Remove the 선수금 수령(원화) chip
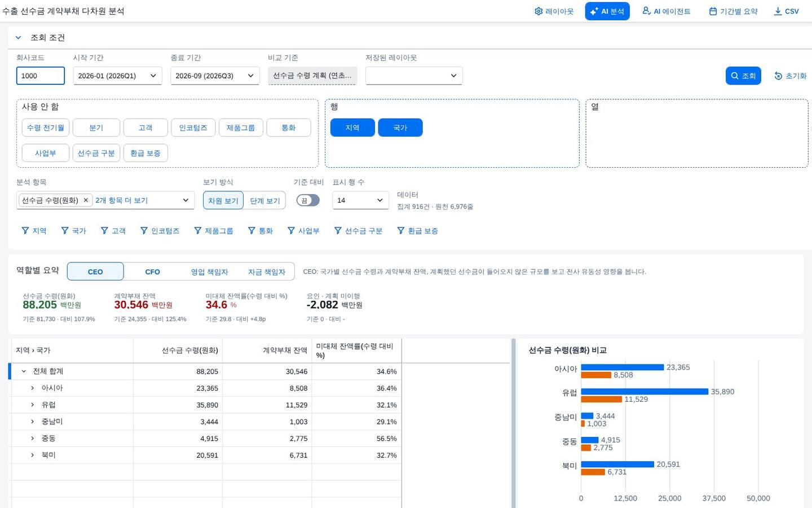This screenshot has height=508, width=812. click(86, 200)
